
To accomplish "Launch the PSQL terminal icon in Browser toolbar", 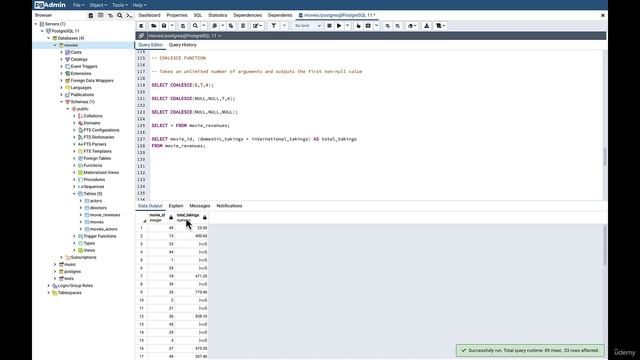I will tap(129, 16).
